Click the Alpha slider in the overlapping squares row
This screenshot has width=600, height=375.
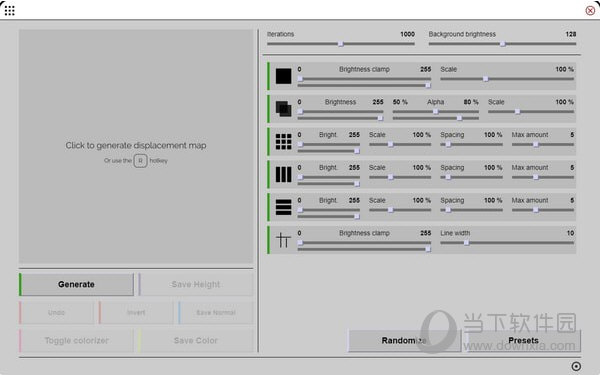tap(435, 112)
